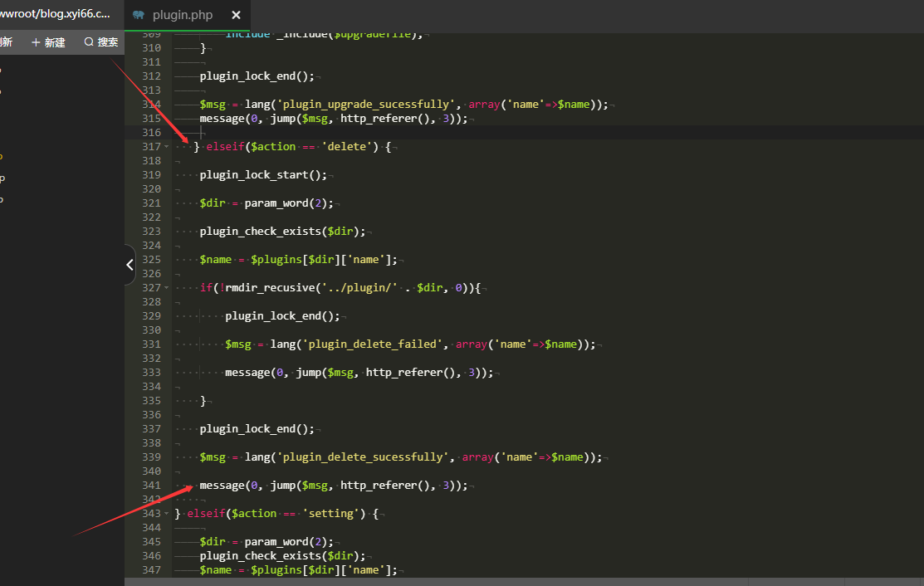Viewport: 924px width, 586px height.
Task: Fold the rmdir_recusive if block at line 327
Action: pyautogui.click(x=167, y=288)
